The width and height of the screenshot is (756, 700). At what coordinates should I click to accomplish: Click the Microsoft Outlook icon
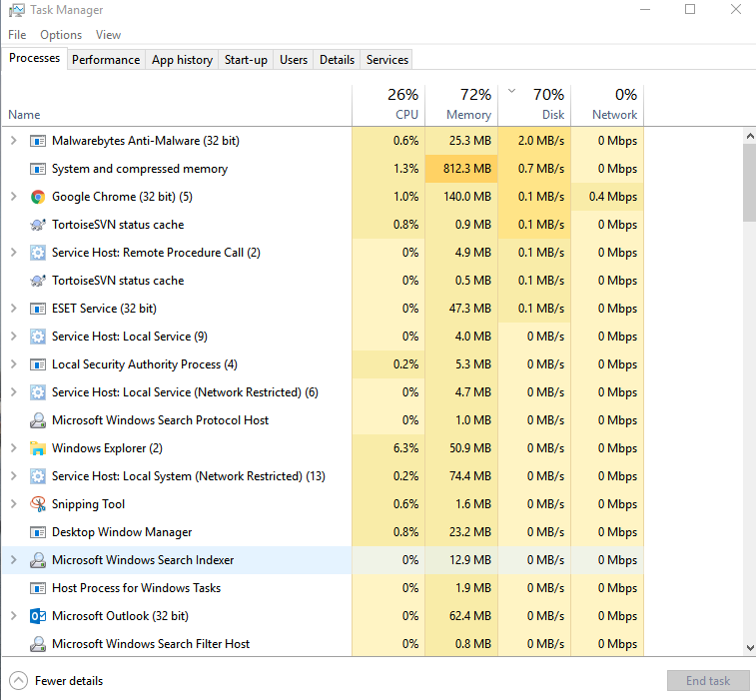[38, 616]
